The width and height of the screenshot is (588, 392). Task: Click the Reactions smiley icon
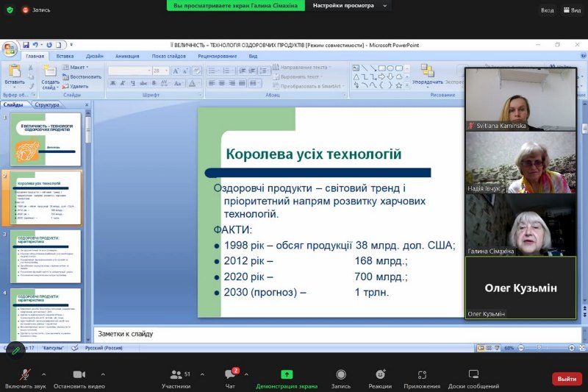380,375
